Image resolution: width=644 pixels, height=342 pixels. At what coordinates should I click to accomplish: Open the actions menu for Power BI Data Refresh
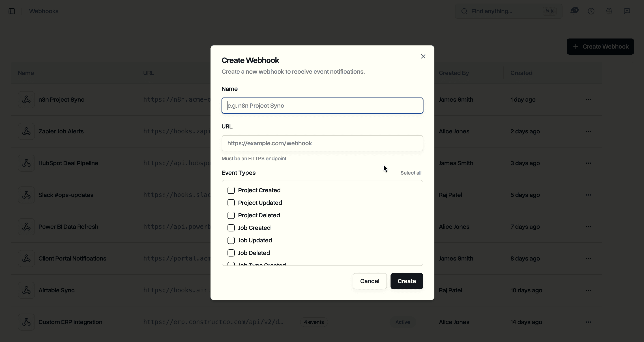tap(589, 226)
